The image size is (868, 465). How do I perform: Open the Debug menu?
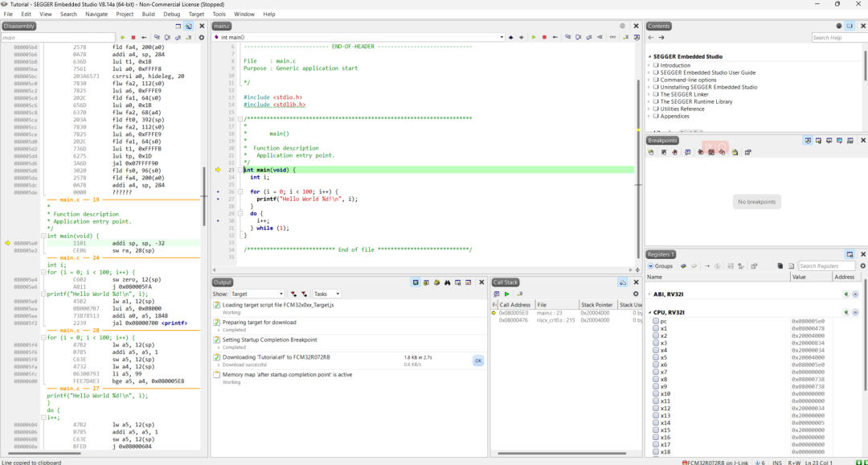(171, 14)
